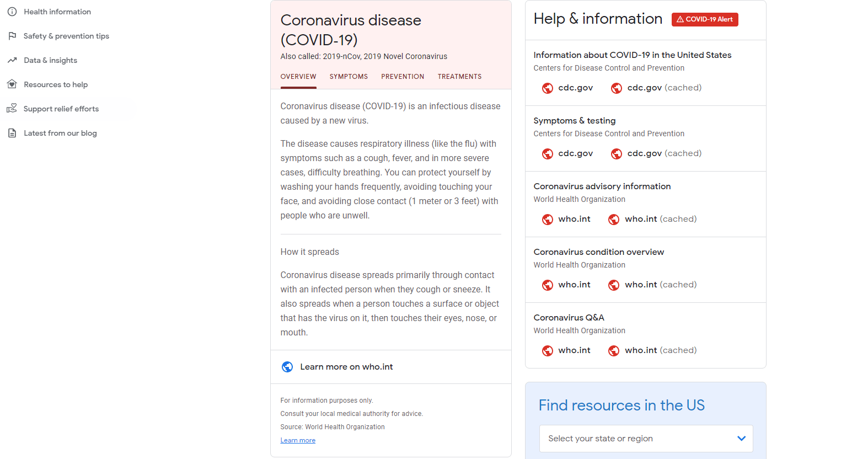Screen dimensions: 868x459
Task: Open cdc.gov link under Symptoms & testing
Action: 575,153
